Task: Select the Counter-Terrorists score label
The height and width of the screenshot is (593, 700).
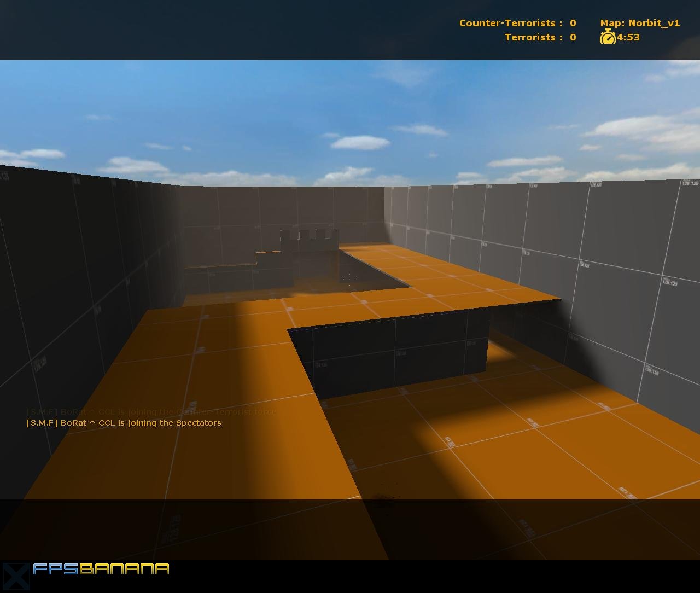Action: pos(511,23)
